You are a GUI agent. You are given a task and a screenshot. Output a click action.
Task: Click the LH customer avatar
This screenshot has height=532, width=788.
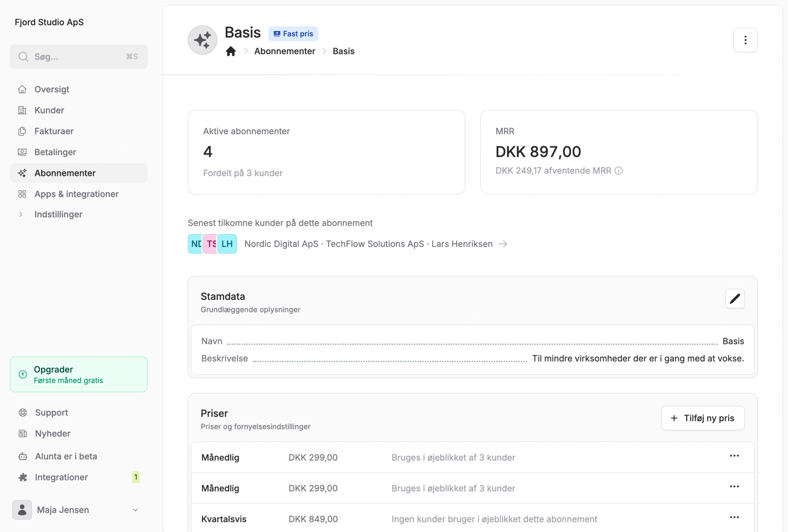click(227, 244)
